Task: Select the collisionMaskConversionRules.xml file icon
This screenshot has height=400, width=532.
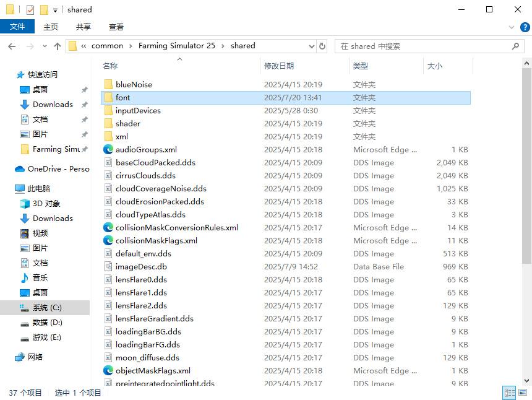Action: pyautogui.click(x=108, y=227)
